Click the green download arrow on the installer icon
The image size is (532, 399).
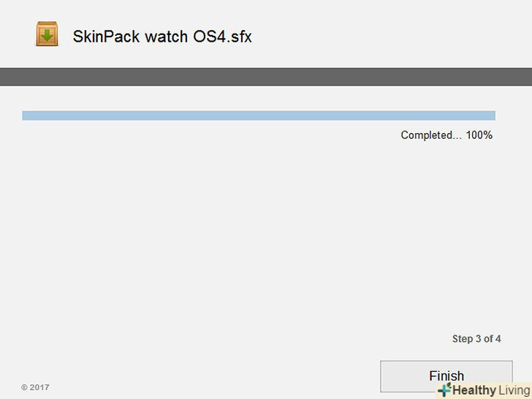point(47,35)
